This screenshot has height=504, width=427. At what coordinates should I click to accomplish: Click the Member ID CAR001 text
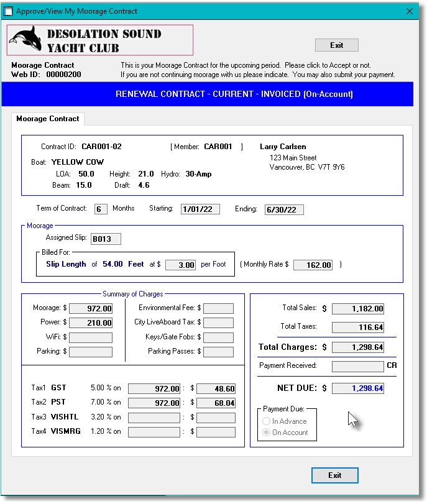218,147
